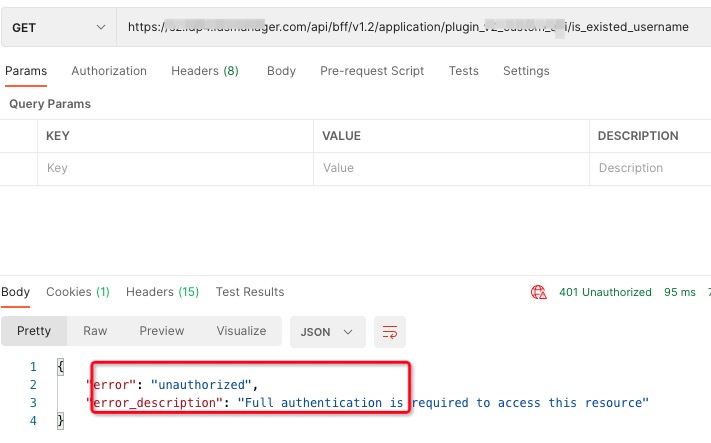Open the GET method dropdown
The image size is (711, 443).
[57, 28]
